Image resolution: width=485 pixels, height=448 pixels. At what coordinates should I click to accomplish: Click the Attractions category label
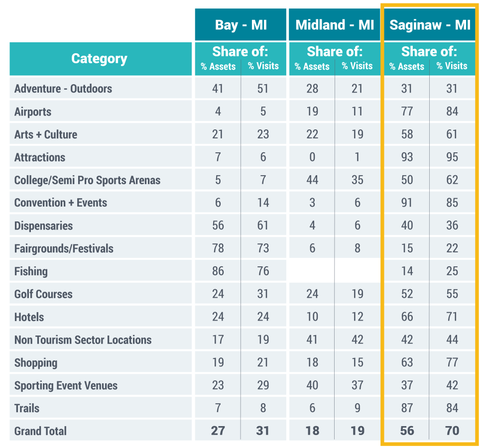coord(40,157)
